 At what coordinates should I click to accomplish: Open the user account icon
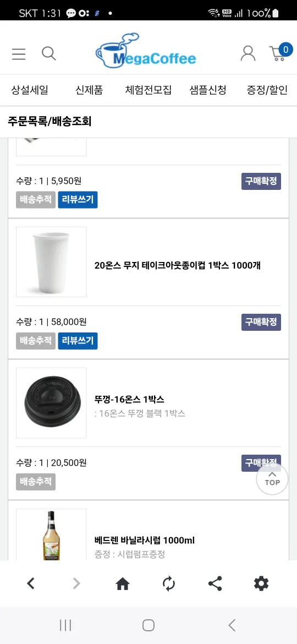click(248, 53)
